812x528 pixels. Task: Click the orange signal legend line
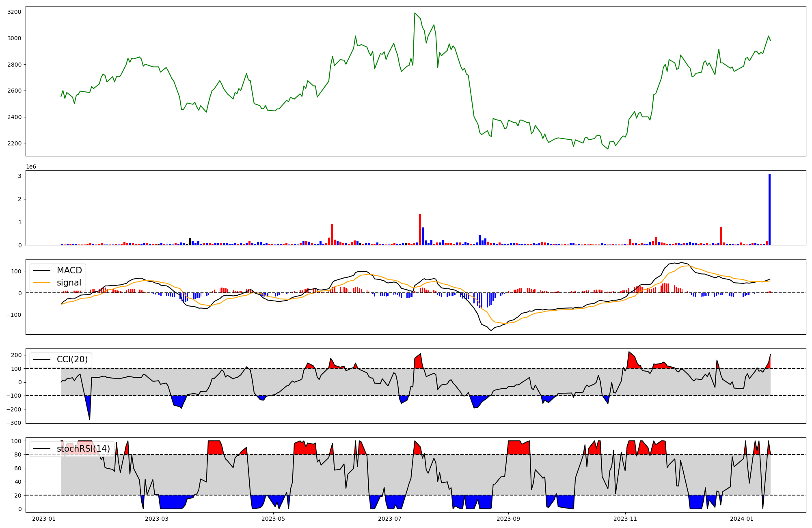tap(41, 283)
